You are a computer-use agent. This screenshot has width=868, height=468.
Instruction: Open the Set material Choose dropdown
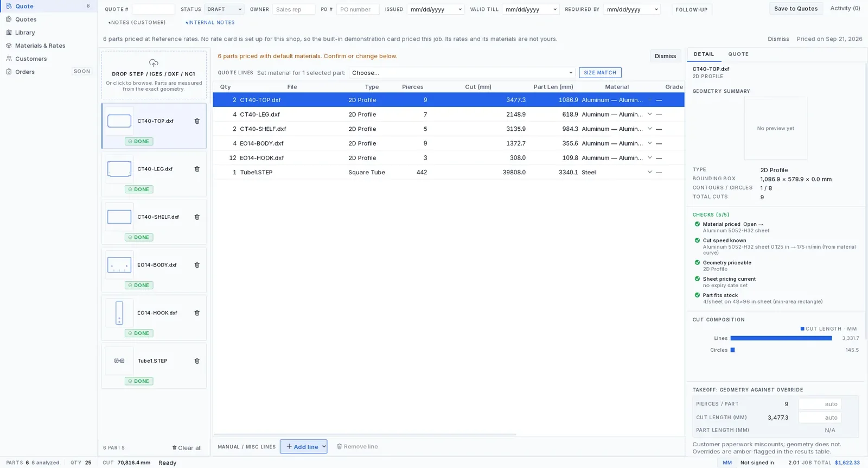coord(462,73)
